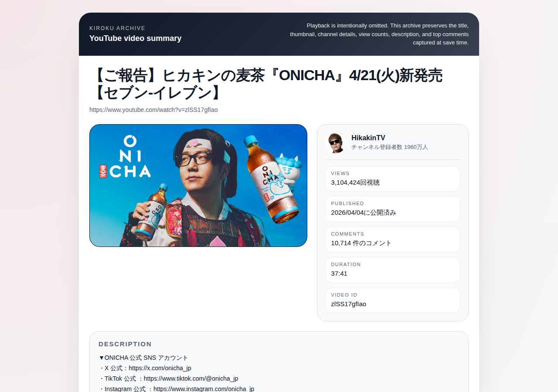
Task: Select the Video ID card
Action: click(393, 300)
